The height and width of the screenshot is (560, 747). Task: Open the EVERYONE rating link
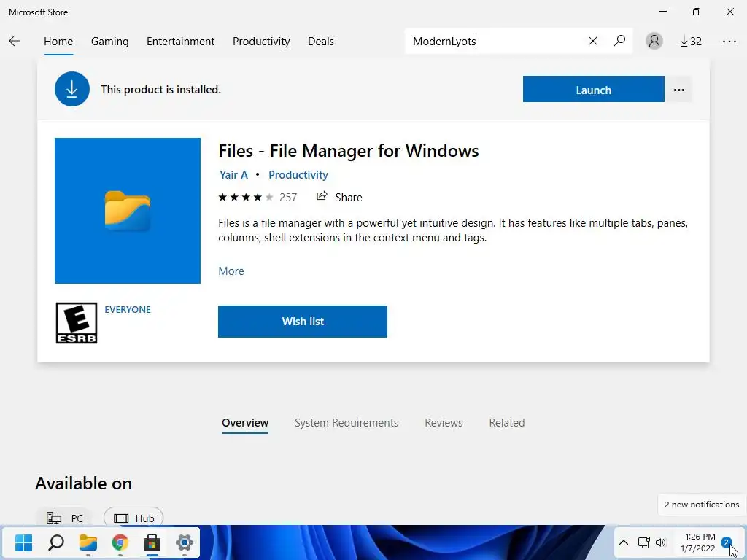click(x=128, y=309)
